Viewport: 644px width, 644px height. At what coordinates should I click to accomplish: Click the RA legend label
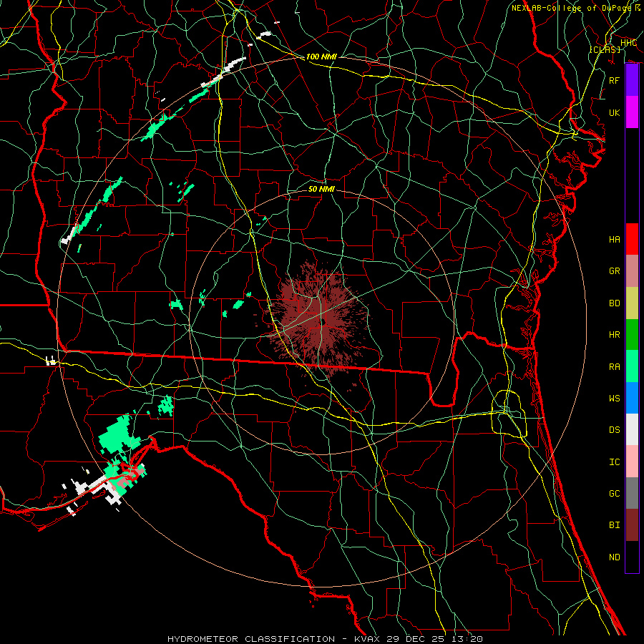pyautogui.click(x=615, y=367)
